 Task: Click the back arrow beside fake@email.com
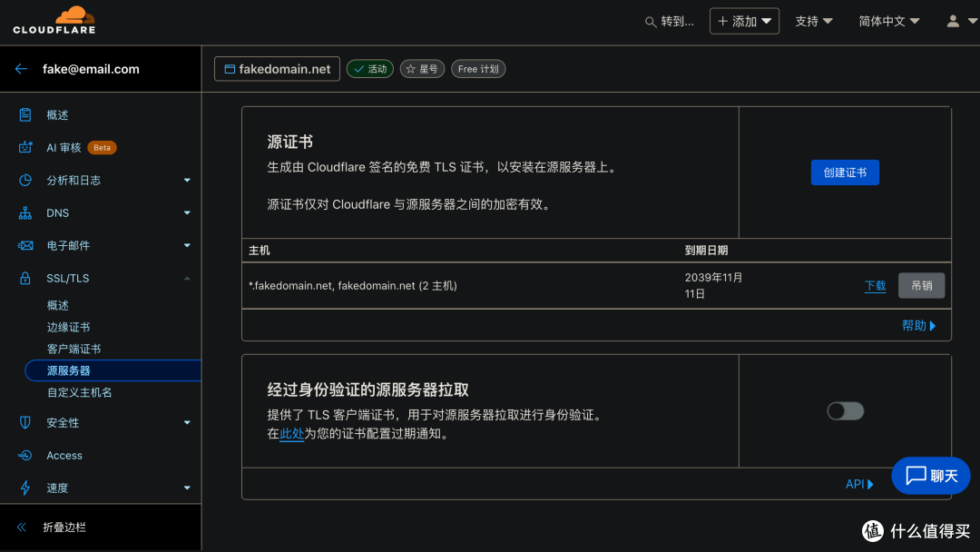coord(21,68)
